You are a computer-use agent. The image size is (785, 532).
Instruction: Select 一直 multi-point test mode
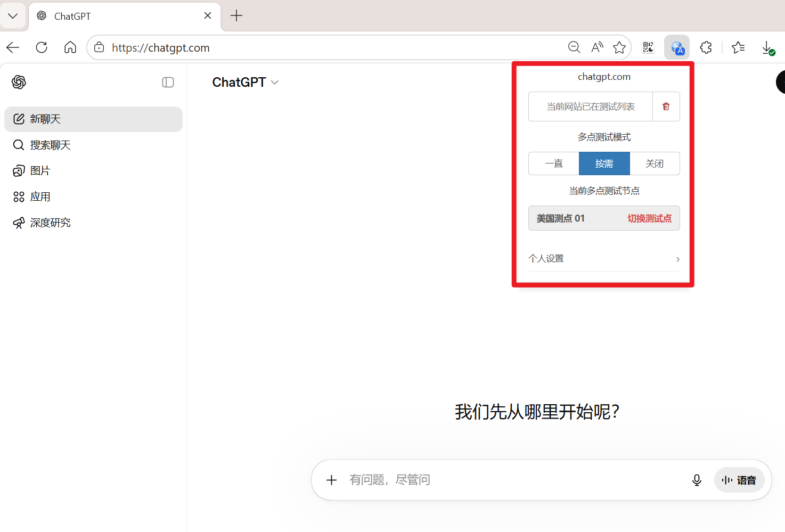pos(554,163)
